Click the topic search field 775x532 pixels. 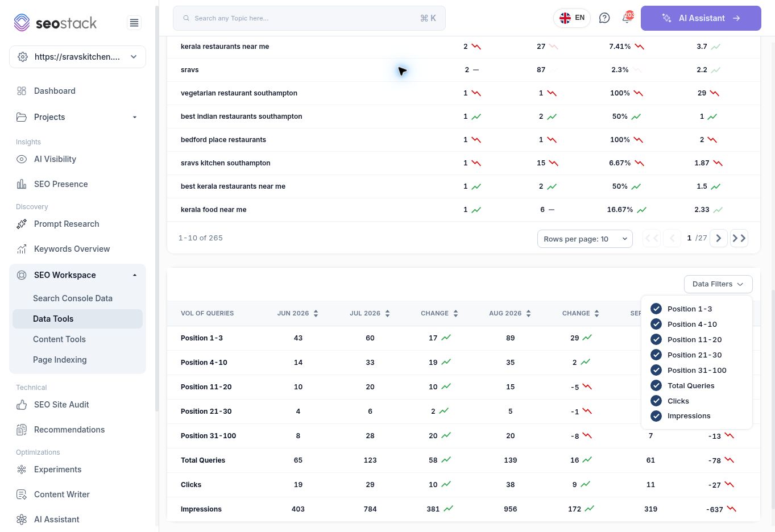tap(309, 18)
